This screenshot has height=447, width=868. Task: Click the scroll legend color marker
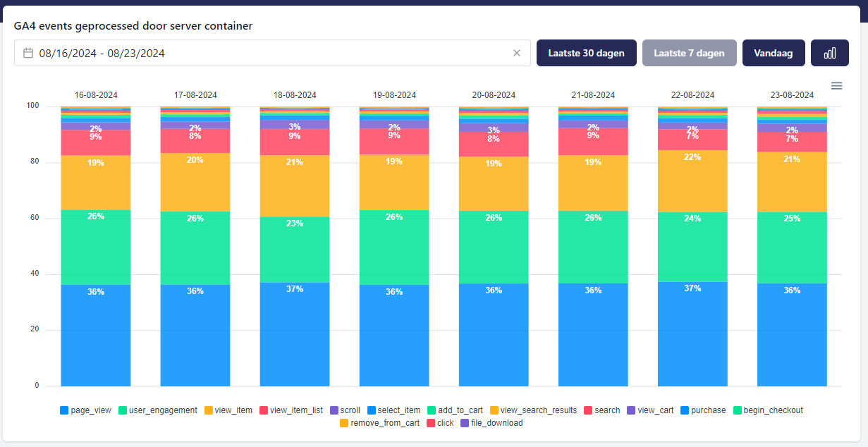334,410
